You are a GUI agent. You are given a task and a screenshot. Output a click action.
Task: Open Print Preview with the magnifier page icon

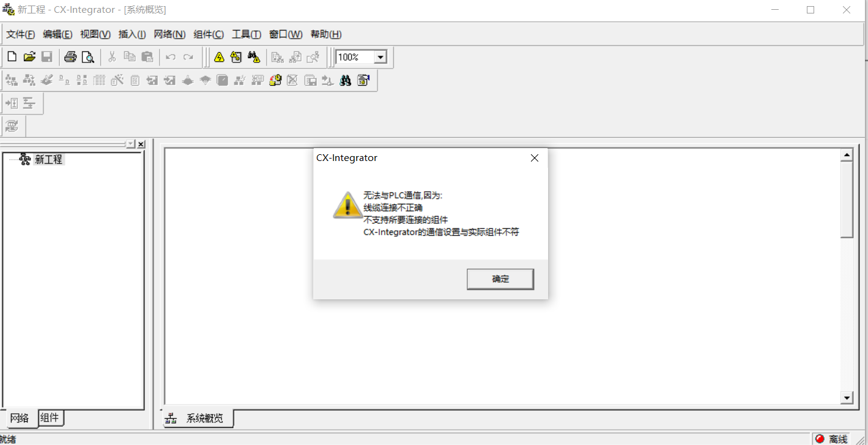tap(88, 57)
